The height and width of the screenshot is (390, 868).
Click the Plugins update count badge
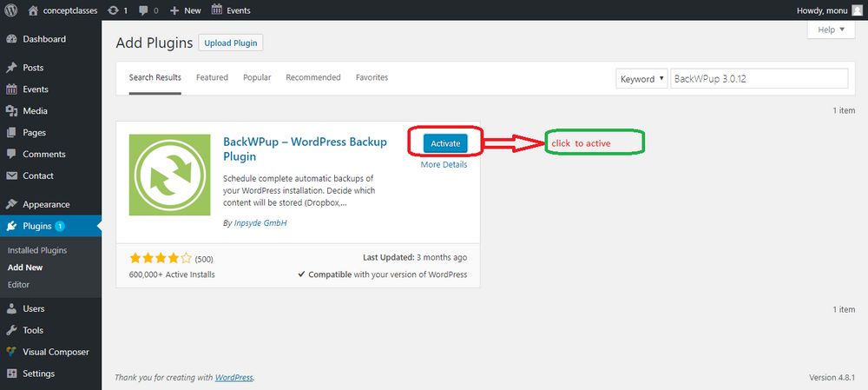(60, 226)
